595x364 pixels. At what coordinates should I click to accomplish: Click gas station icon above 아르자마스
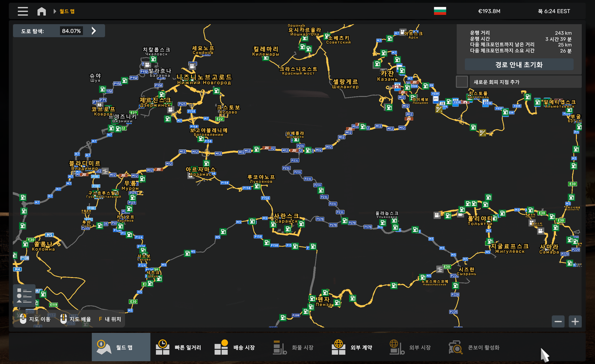coord(207,163)
